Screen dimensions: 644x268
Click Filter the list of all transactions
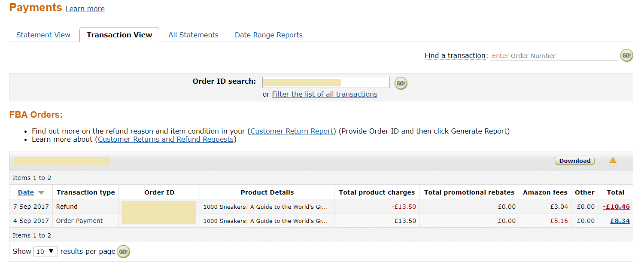tap(325, 94)
